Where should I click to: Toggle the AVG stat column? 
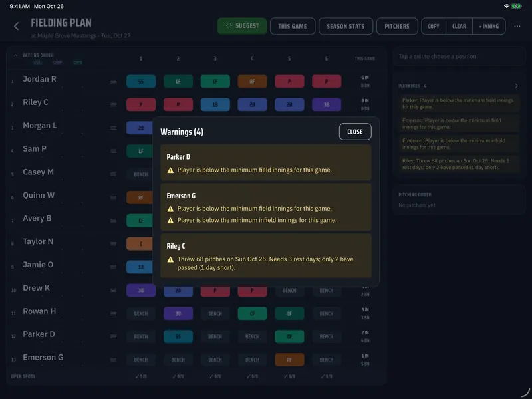(x=38, y=63)
